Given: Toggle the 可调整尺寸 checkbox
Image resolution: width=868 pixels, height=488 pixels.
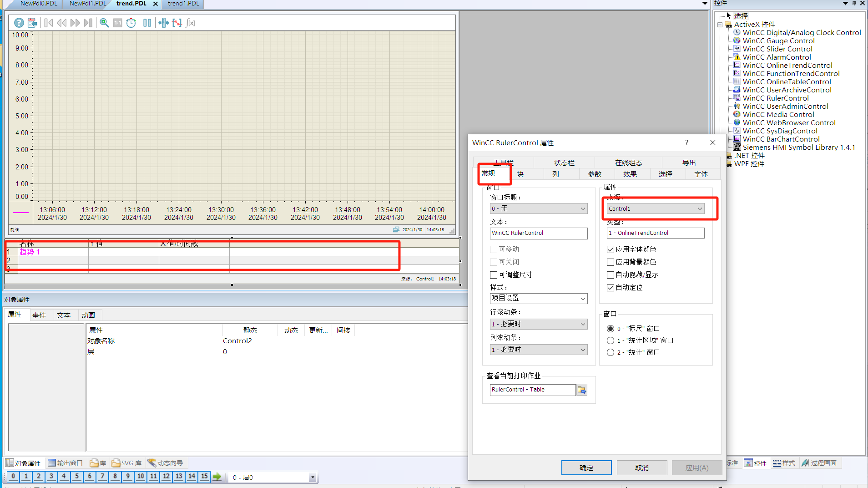Looking at the screenshot, I should point(494,275).
